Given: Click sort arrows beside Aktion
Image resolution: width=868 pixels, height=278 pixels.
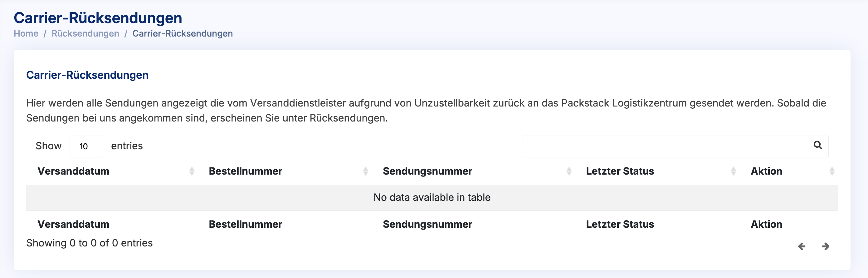Looking at the screenshot, I should point(832,171).
